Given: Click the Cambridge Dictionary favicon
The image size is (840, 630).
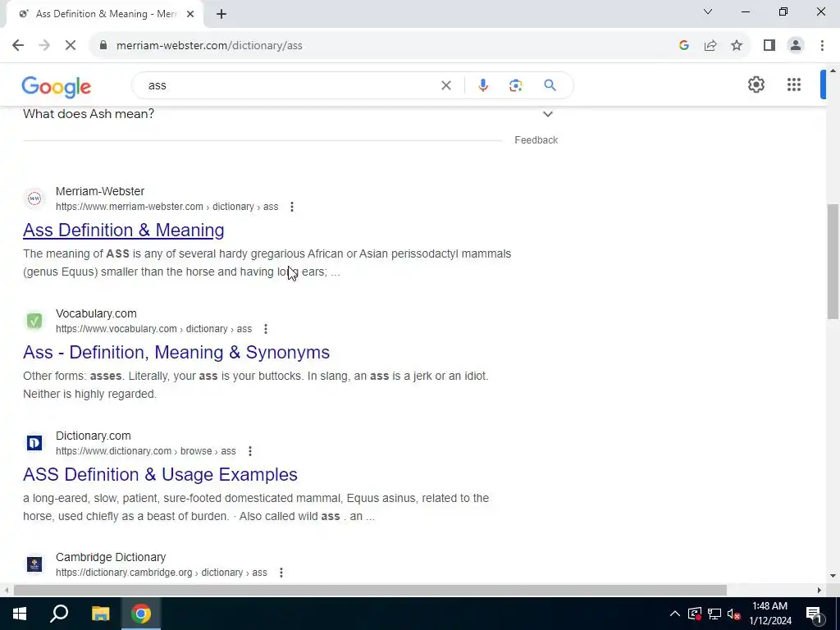Looking at the screenshot, I should pyautogui.click(x=34, y=564).
